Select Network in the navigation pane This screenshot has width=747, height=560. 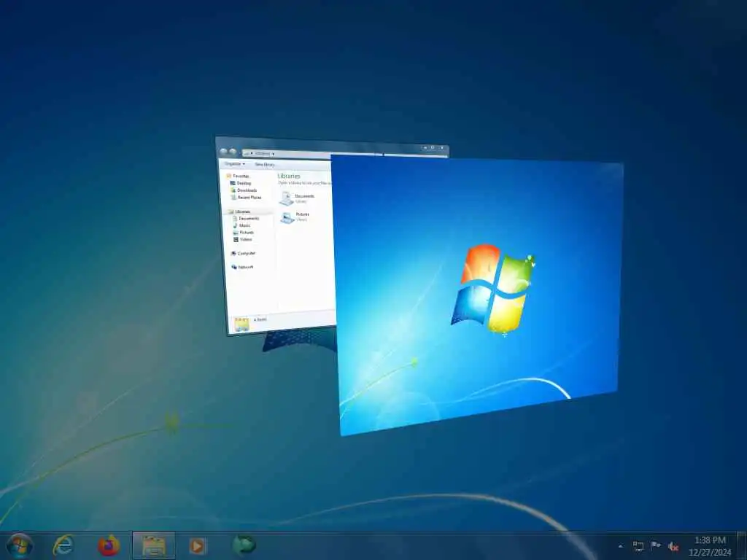pos(242,267)
